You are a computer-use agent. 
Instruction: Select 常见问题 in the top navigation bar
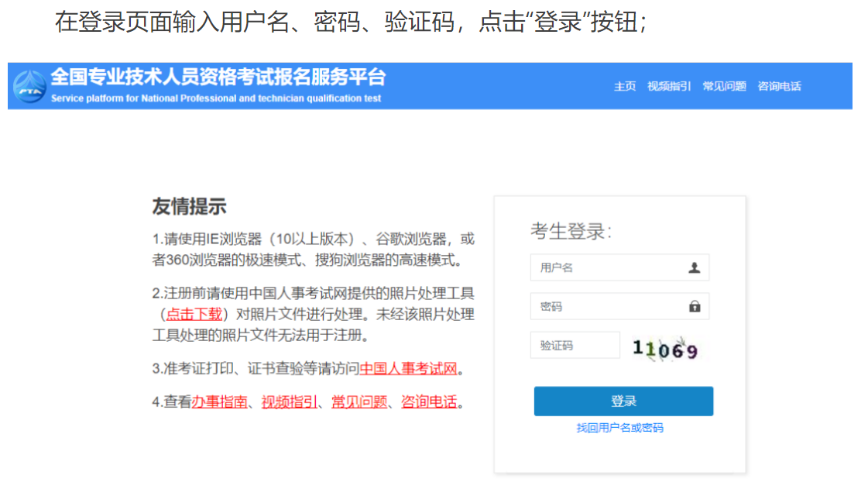tap(724, 86)
